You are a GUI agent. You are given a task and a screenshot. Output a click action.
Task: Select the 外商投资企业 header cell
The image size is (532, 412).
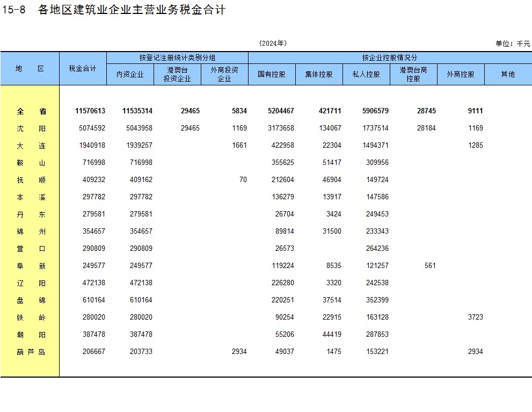click(224, 74)
